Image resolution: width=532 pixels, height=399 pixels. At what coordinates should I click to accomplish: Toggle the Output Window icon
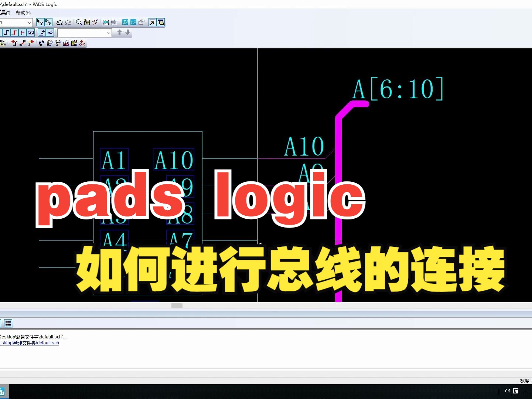coord(152,23)
